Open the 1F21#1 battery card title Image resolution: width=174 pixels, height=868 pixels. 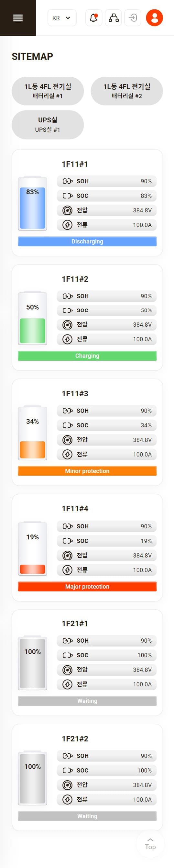point(75,624)
